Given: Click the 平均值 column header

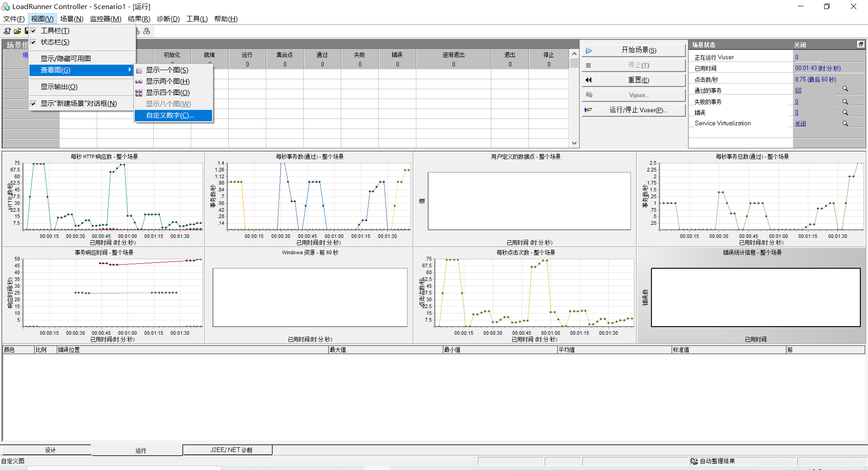Looking at the screenshot, I should [x=614, y=350].
